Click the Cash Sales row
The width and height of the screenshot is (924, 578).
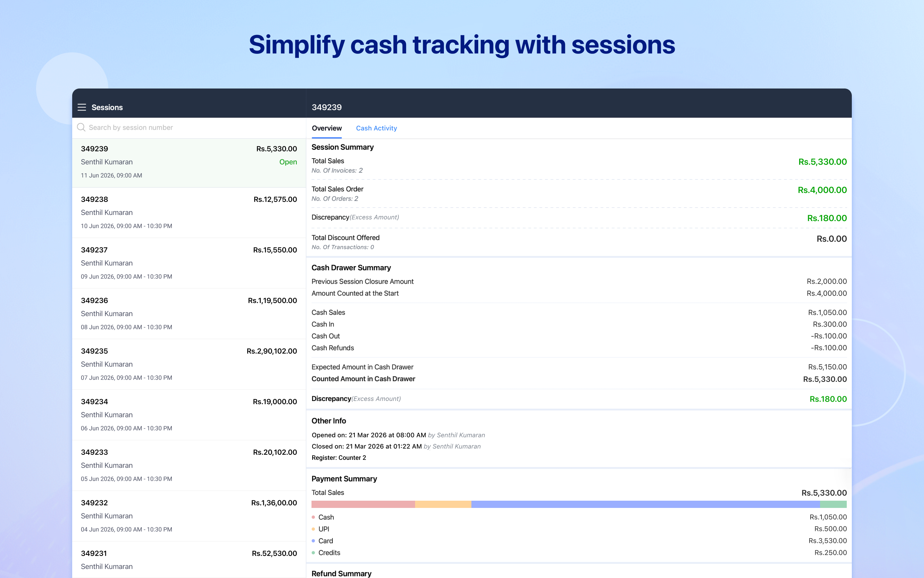[579, 312]
